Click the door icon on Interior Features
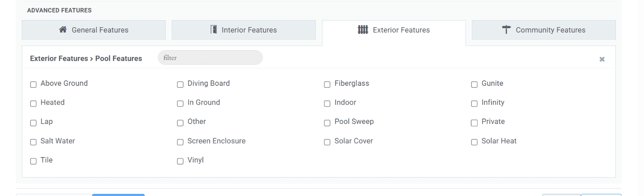Screen dimensions: 644x196 click(x=214, y=30)
